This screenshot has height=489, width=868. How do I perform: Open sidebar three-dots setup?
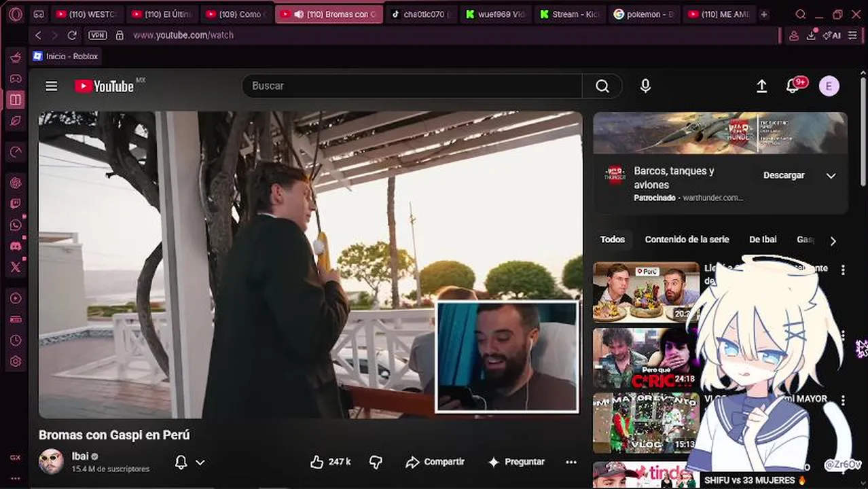15,478
